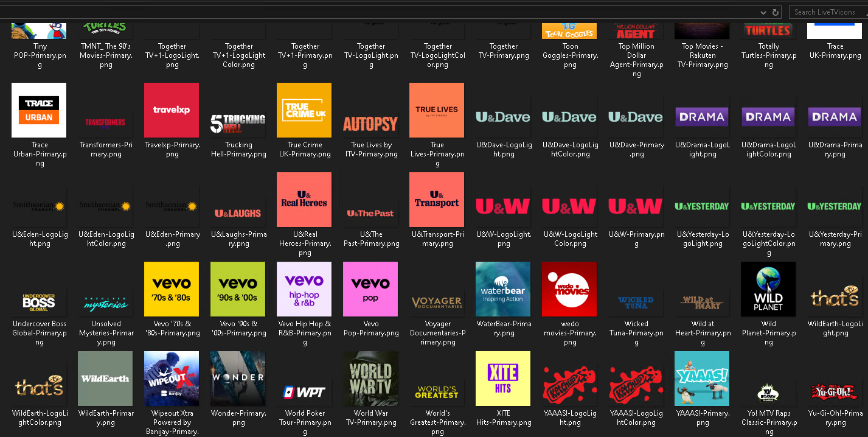Select U&W-LogoLight.png icon
868x437 pixels.
pos(503,207)
